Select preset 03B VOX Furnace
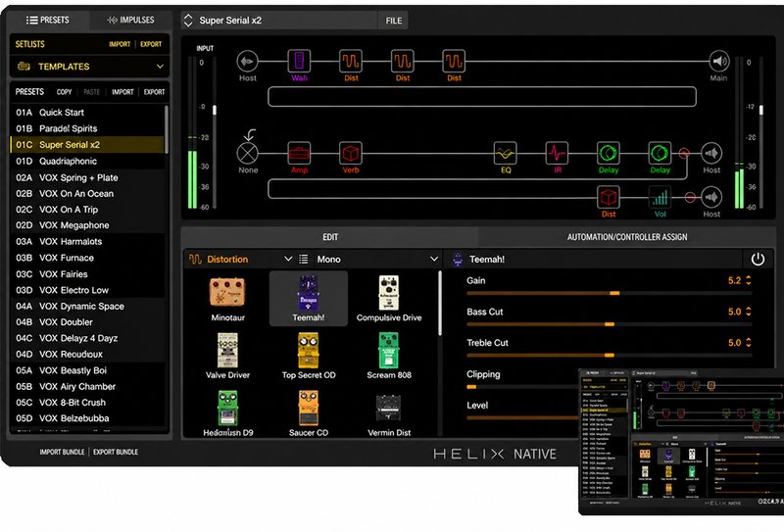 87,258
